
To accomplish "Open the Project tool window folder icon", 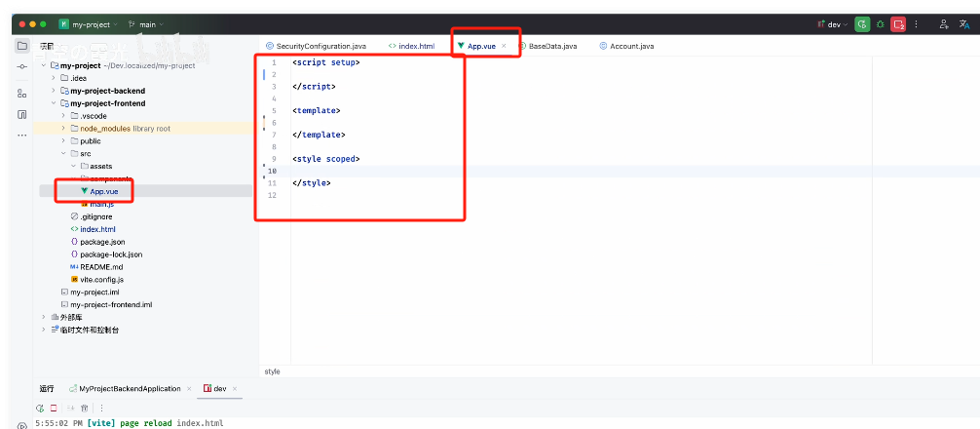I will [21, 46].
